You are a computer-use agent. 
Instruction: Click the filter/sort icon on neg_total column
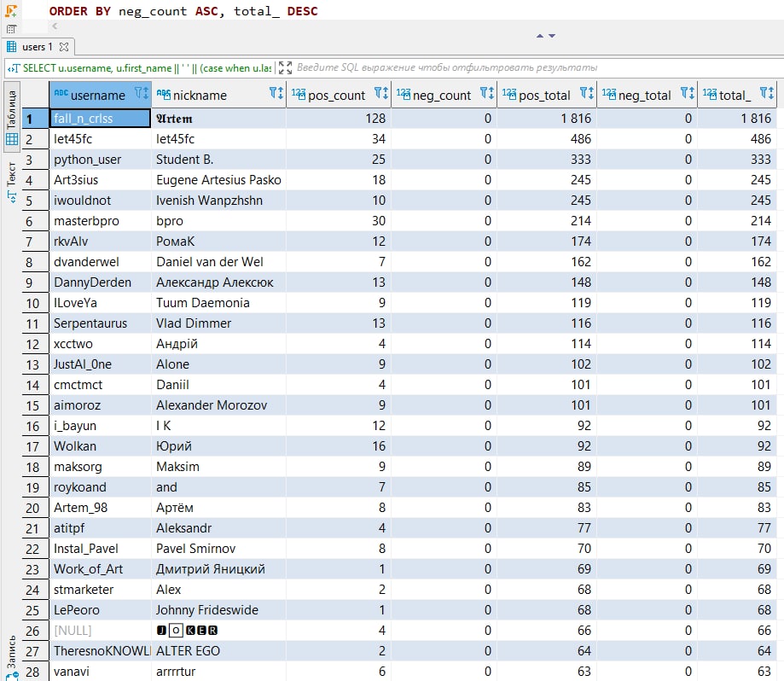coord(688,94)
